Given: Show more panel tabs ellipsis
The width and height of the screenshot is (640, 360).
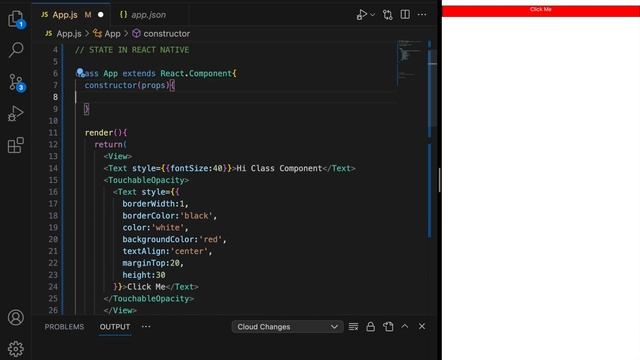Looking at the screenshot, I should pyautogui.click(x=146, y=327).
